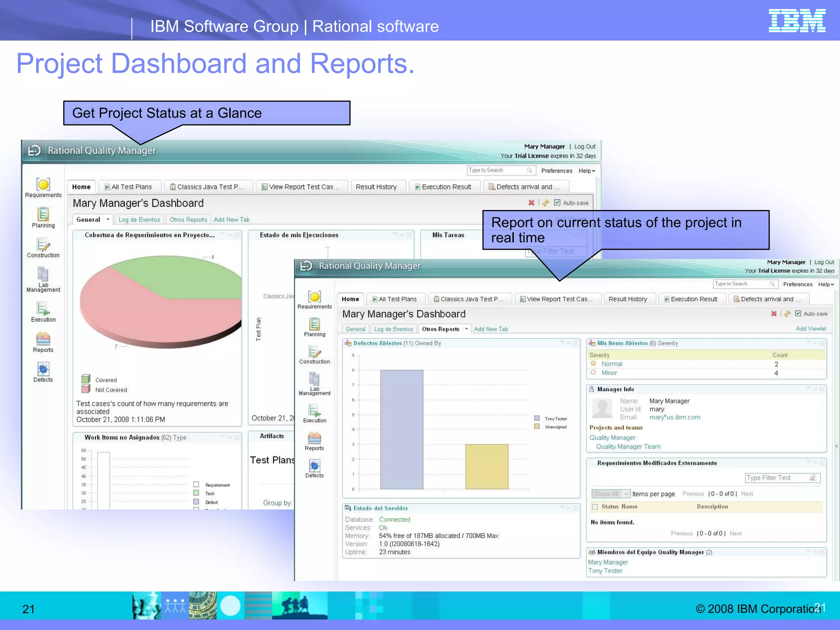Click Covered legend swatch in pie chart

86,379
